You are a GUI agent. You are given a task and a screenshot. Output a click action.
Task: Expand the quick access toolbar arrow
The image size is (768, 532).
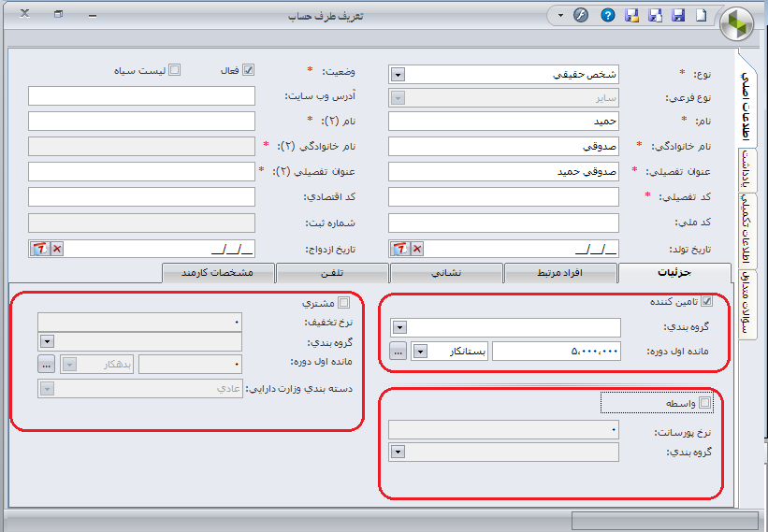tap(561, 15)
